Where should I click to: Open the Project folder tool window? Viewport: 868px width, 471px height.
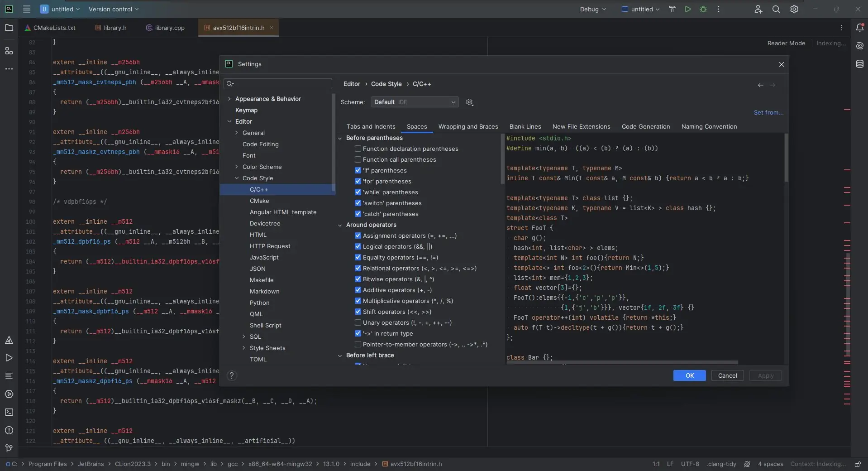point(9,28)
